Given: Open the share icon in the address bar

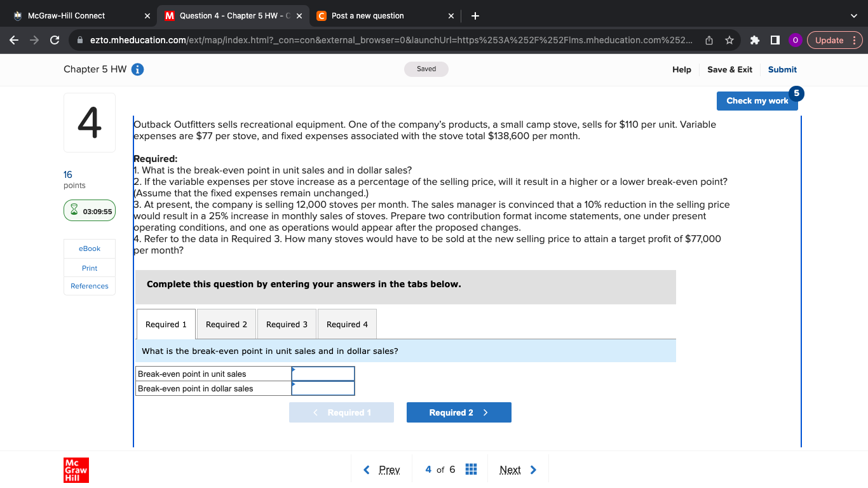Looking at the screenshot, I should point(709,39).
